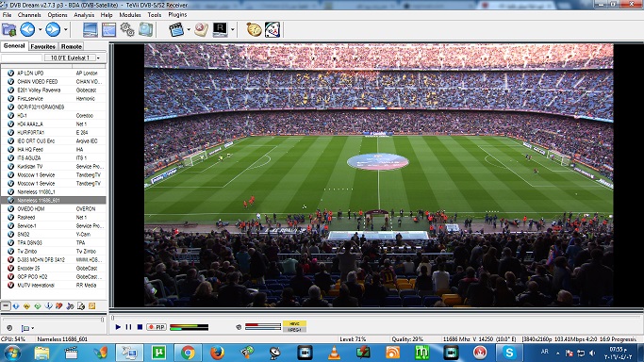Switch to the Favorites tab
This screenshot has width=644, height=362.
42,46
